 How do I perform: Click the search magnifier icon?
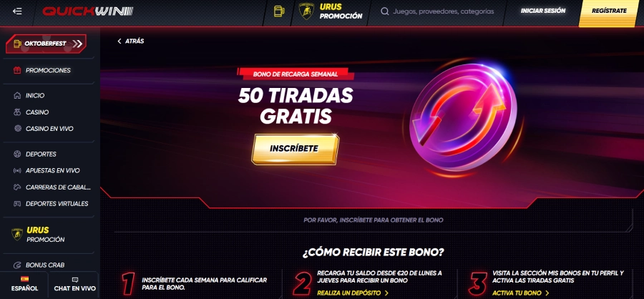tap(385, 11)
